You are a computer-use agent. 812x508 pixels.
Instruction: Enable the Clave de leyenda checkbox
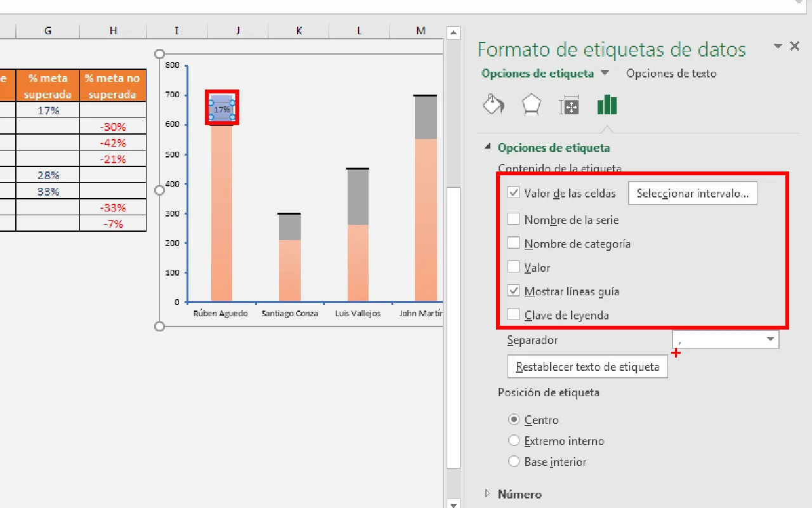pyautogui.click(x=514, y=315)
